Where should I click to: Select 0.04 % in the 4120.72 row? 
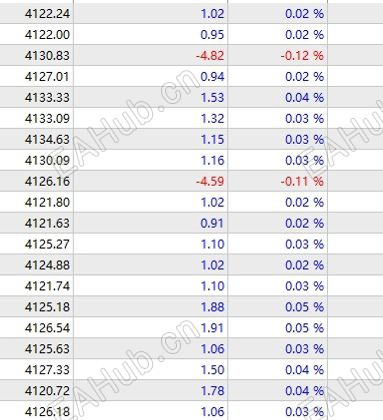point(304,391)
